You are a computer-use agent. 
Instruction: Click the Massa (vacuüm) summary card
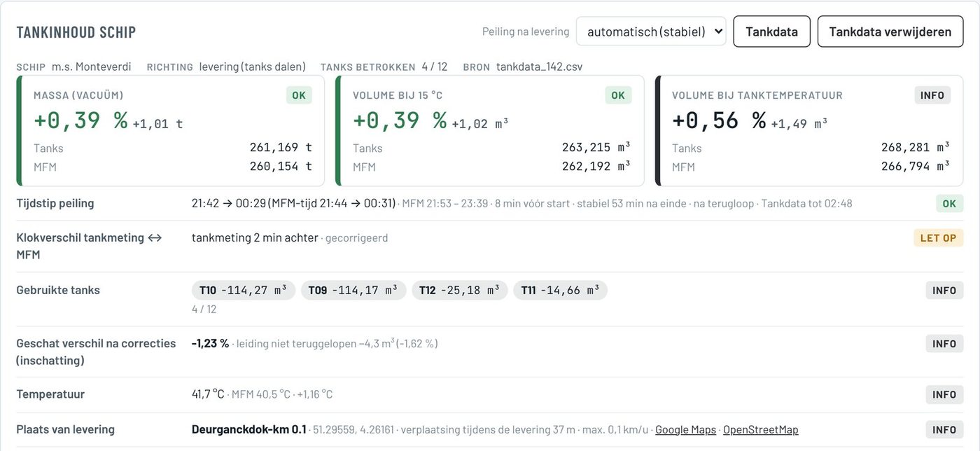171,131
